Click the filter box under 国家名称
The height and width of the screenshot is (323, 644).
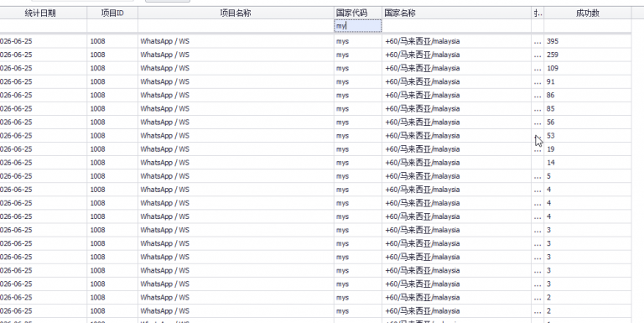pos(457,26)
